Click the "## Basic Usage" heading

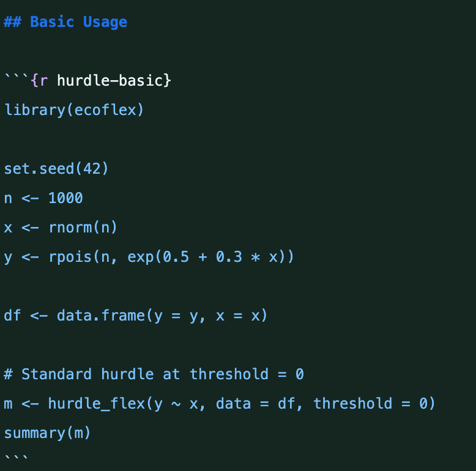click(65, 22)
